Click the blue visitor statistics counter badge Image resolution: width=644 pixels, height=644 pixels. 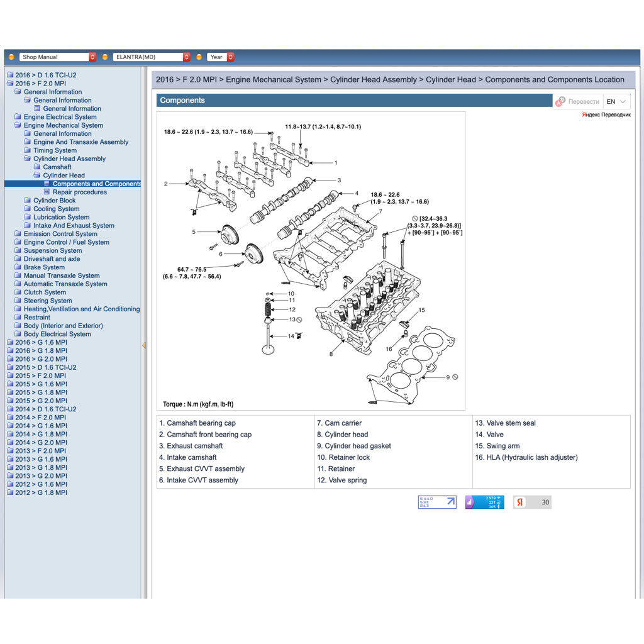484,502
